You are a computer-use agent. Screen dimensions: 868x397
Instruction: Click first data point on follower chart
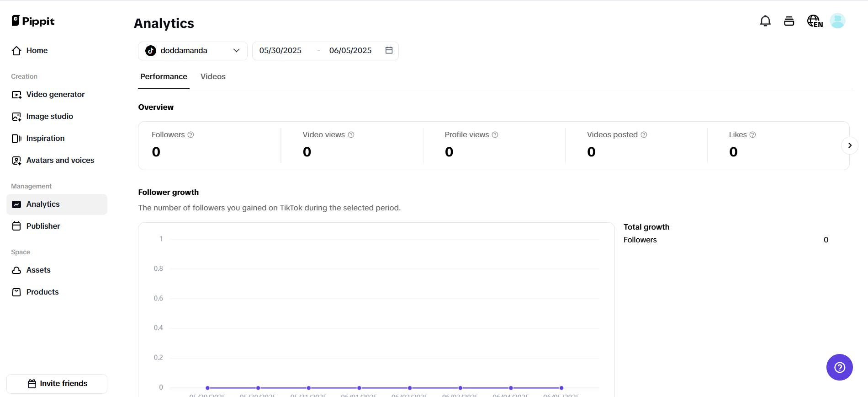[207, 388]
